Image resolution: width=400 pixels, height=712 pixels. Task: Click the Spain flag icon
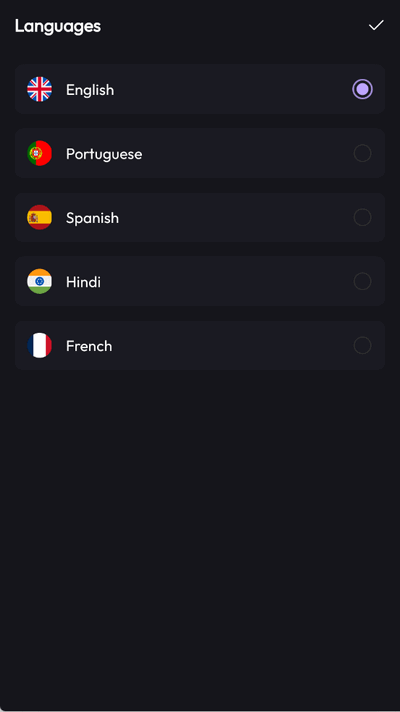(x=40, y=218)
